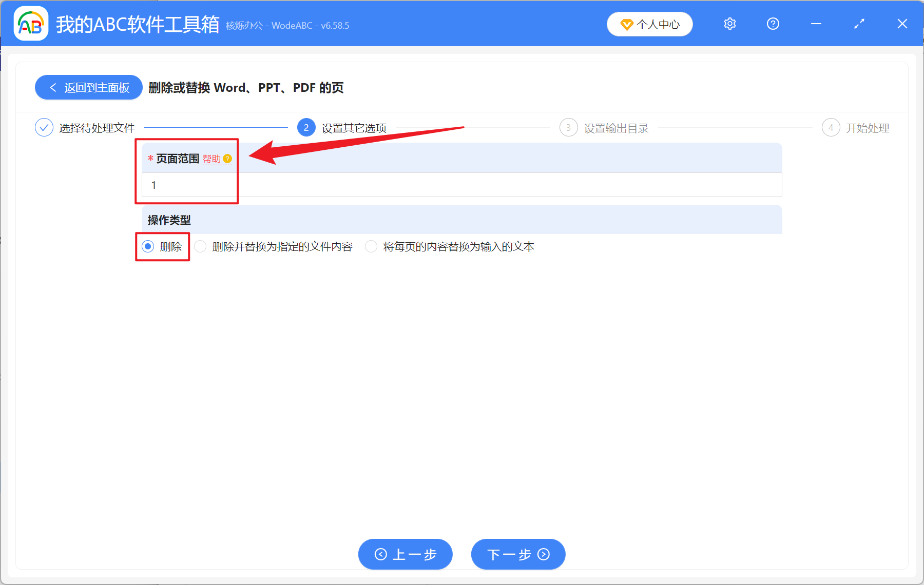Image resolution: width=924 pixels, height=585 pixels.
Task: Click the 返回到主面板 button
Action: pyautogui.click(x=88, y=87)
